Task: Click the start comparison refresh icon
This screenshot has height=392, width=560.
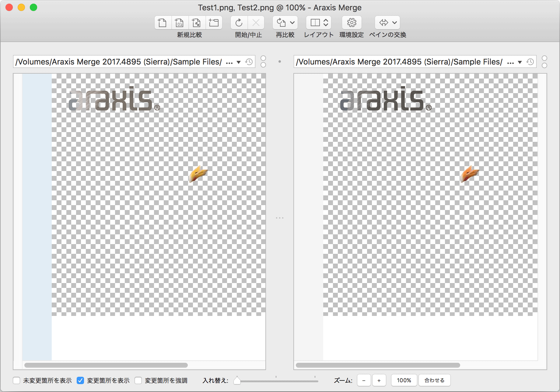Action: 239,23
